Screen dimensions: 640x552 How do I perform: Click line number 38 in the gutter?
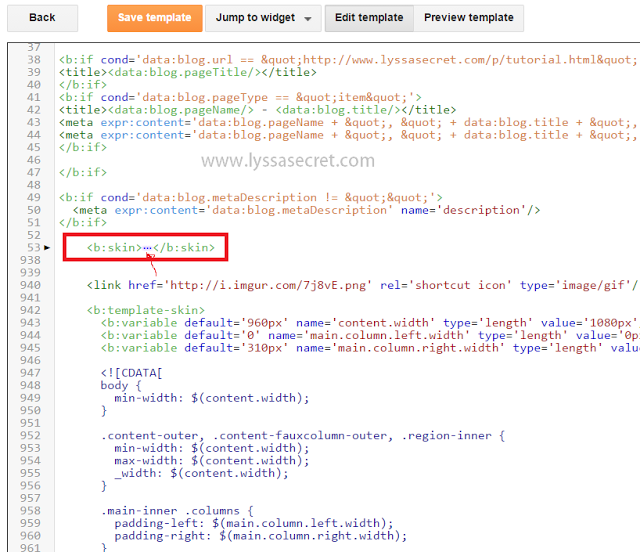[x=34, y=60]
